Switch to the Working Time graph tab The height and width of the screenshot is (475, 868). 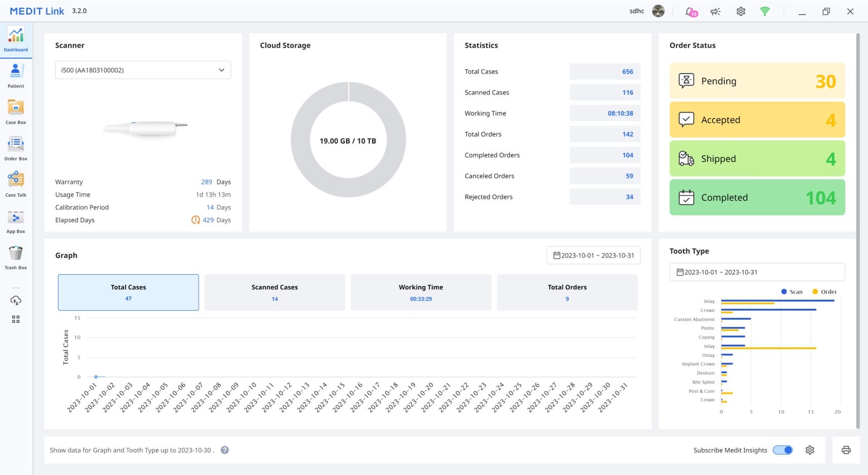[421, 292]
